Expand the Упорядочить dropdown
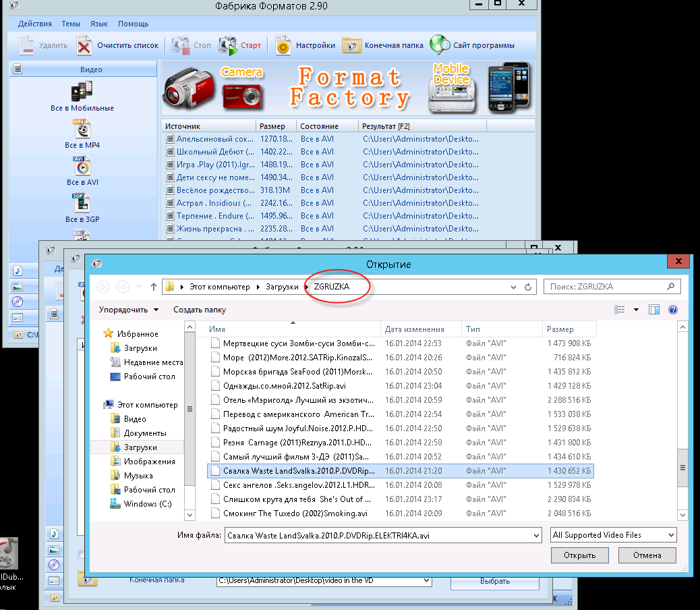The height and width of the screenshot is (610, 700). (x=128, y=310)
